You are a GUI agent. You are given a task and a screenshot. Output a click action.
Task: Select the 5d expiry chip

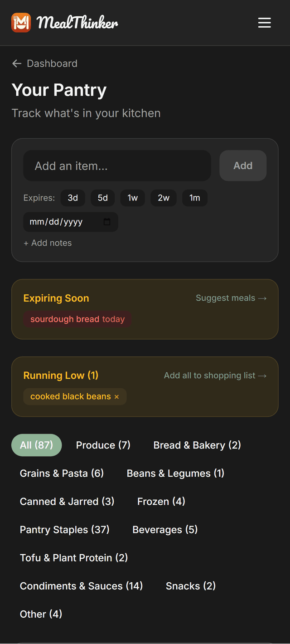pyautogui.click(x=102, y=198)
